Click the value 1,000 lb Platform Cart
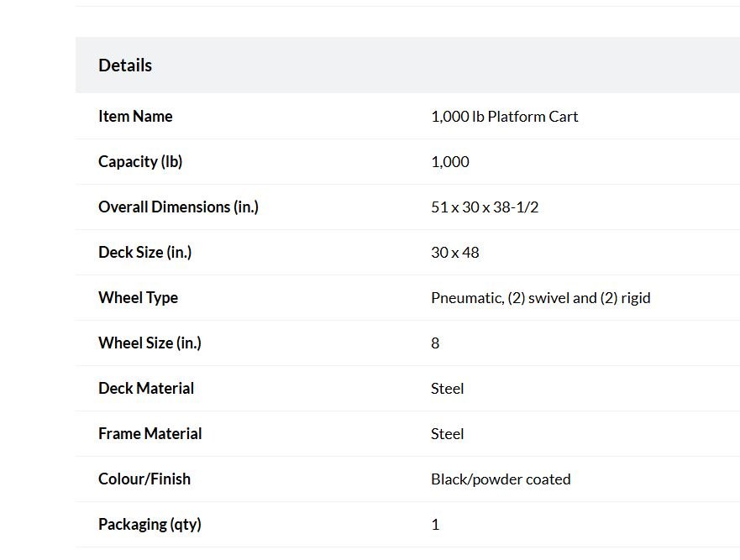740x560 pixels. coord(505,117)
